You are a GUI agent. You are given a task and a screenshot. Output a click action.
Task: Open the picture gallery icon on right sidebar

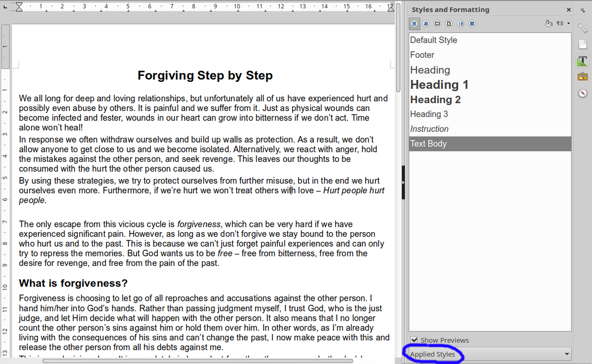(x=583, y=76)
